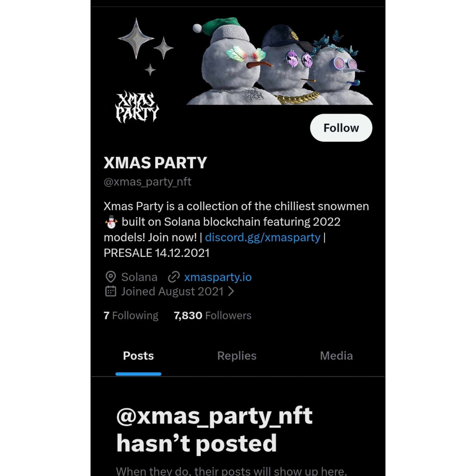View the 7,830 Followers list
This screenshot has width=476, height=476.
coord(212,315)
